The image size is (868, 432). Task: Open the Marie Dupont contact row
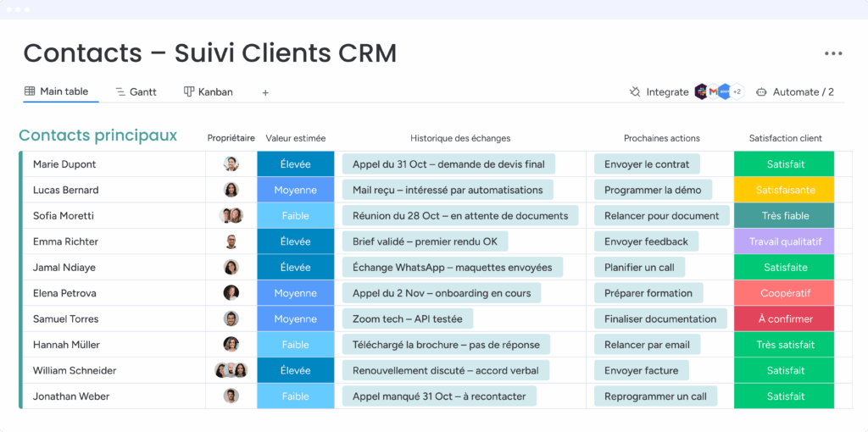64,164
